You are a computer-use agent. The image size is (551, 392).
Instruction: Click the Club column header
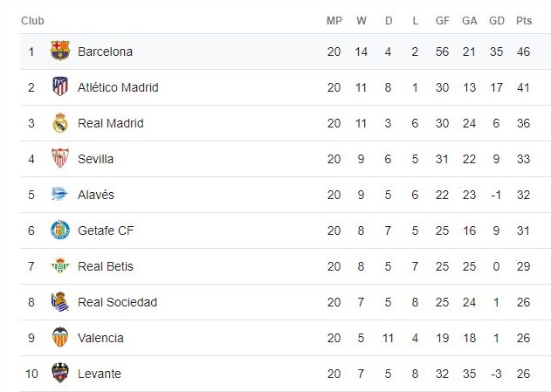(32, 20)
